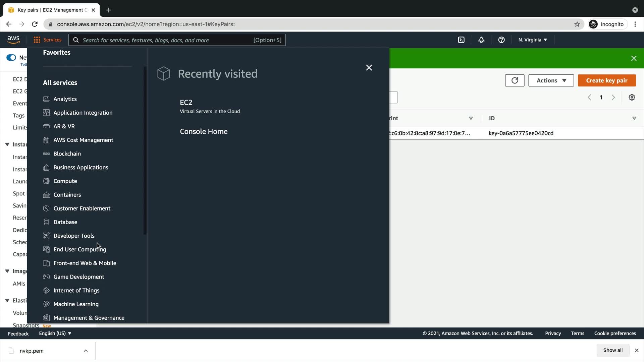The image size is (644, 362).
Task: Toggle the New EC2 Experience switch
Action: [x=11, y=57]
